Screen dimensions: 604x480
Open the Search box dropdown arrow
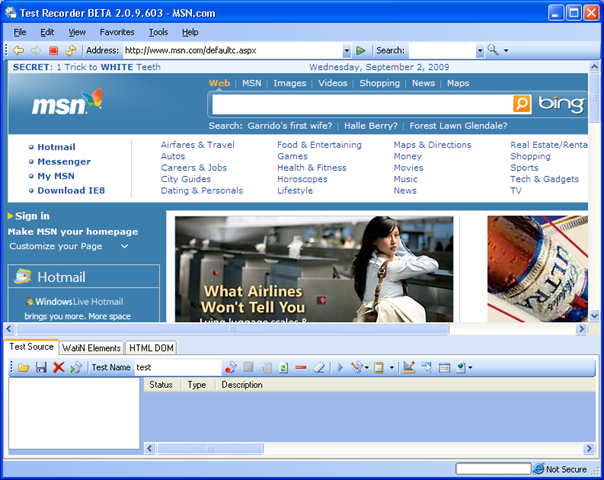click(x=480, y=50)
